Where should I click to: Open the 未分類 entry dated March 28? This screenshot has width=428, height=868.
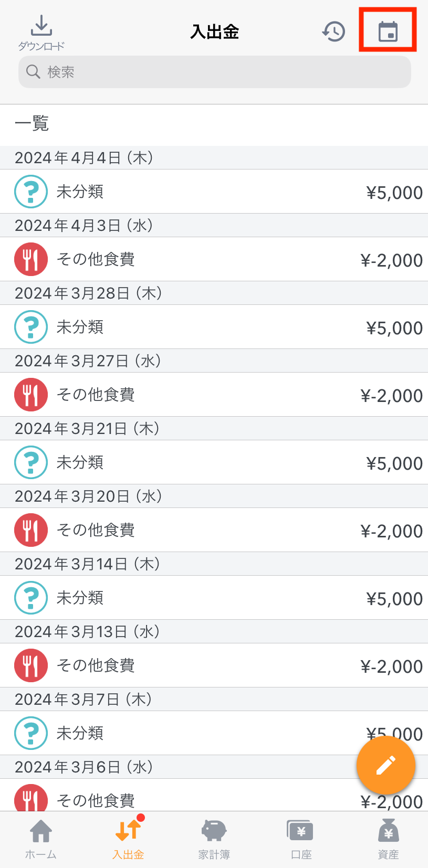214,327
